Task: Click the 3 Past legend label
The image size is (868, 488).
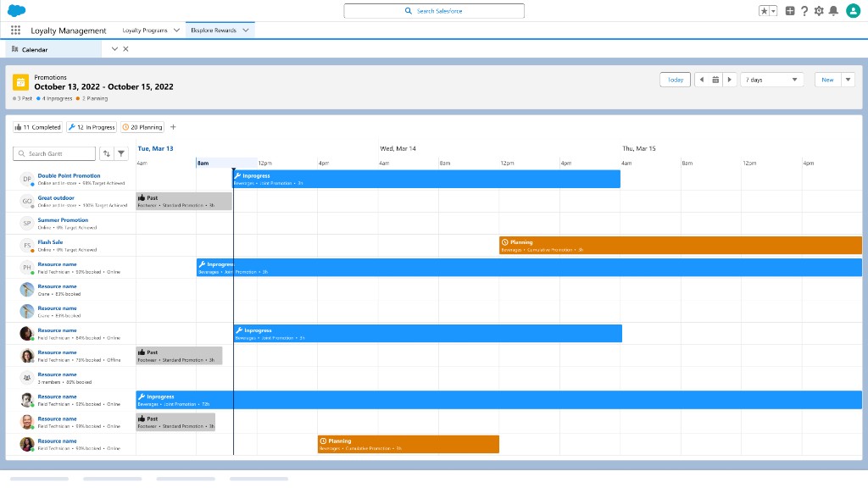Action: coord(25,98)
